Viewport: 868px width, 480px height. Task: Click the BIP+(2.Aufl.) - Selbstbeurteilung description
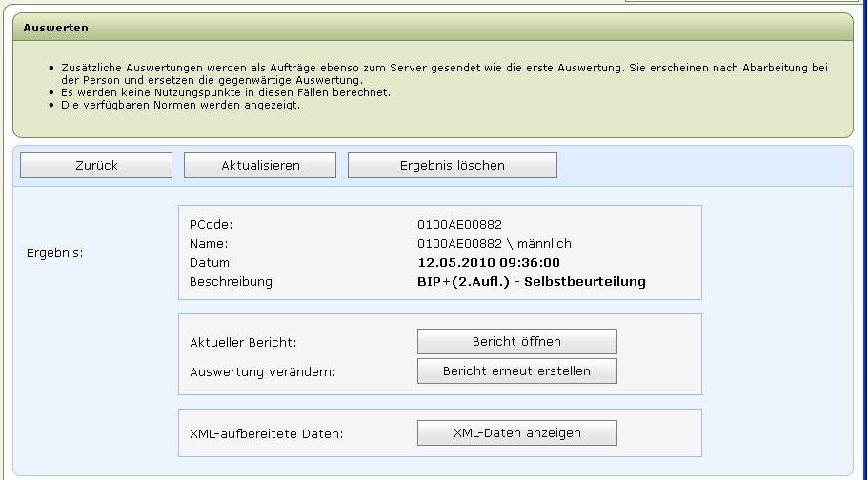(531, 281)
